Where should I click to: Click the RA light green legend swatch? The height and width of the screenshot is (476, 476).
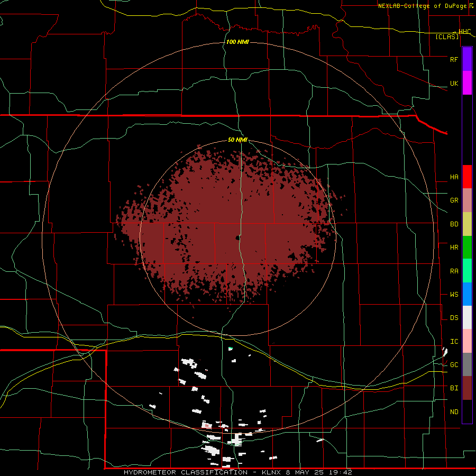[467, 271]
